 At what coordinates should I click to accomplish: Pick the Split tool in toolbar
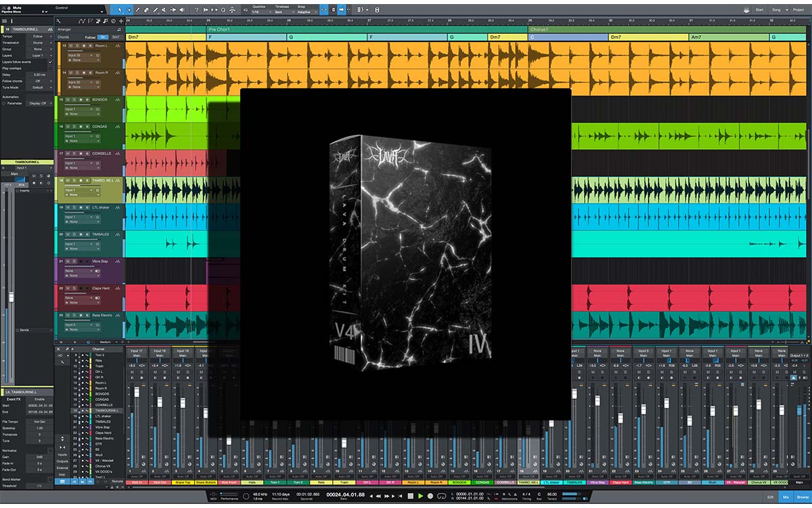tap(137, 9)
